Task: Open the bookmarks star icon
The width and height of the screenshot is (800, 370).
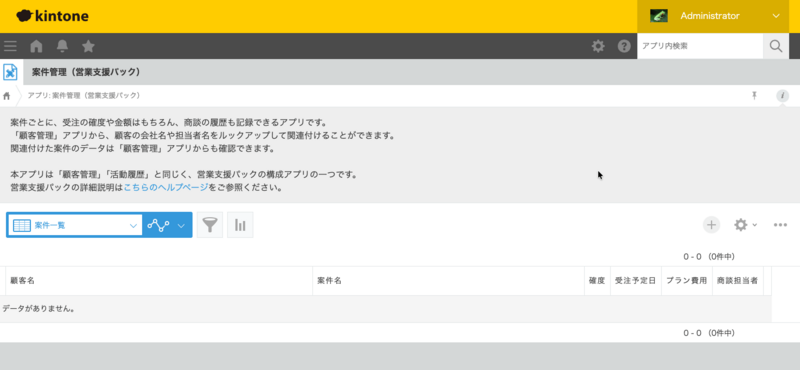Action: coord(88,46)
